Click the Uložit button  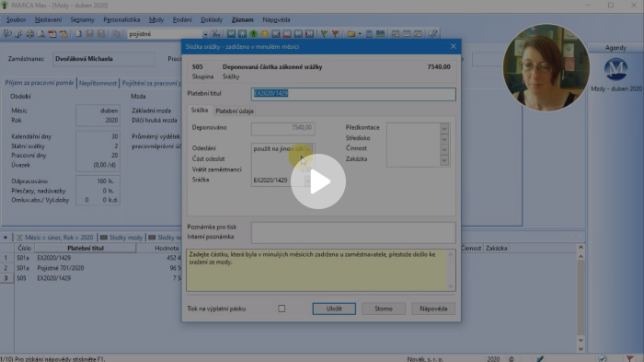click(x=334, y=309)
